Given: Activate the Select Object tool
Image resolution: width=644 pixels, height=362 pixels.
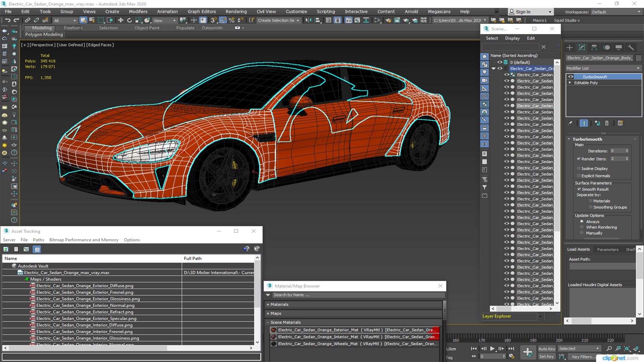Looking at the screenshot, I should click(x=83, y=20).
